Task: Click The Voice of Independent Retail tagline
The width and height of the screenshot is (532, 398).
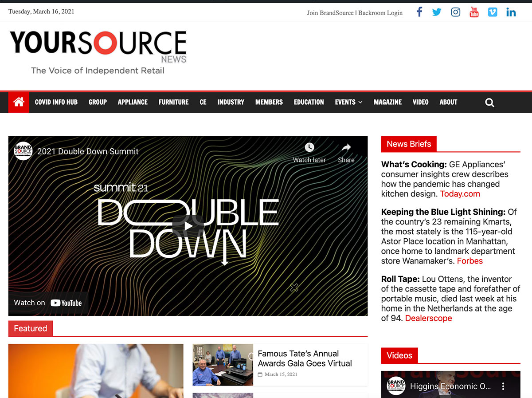Action: [x=98, y=71]
